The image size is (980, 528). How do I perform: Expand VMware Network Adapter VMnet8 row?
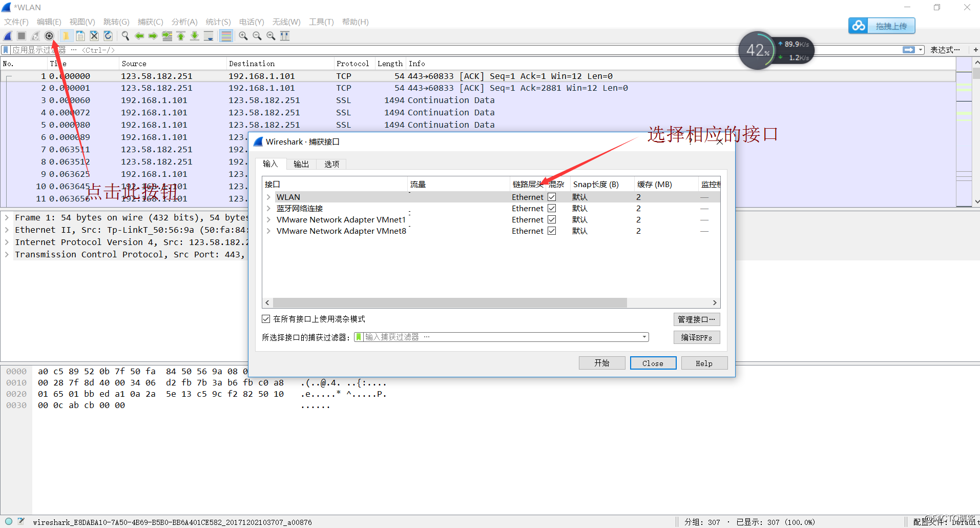tap(268, 231)
